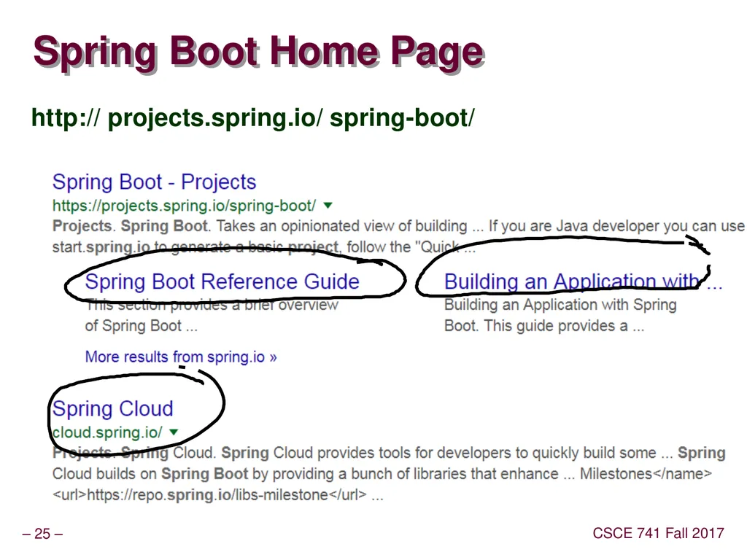Click text 'of Spring Boot ...'
Image resolution: width=747 pixels, height=560 pixels.
(x=141, y=326)
